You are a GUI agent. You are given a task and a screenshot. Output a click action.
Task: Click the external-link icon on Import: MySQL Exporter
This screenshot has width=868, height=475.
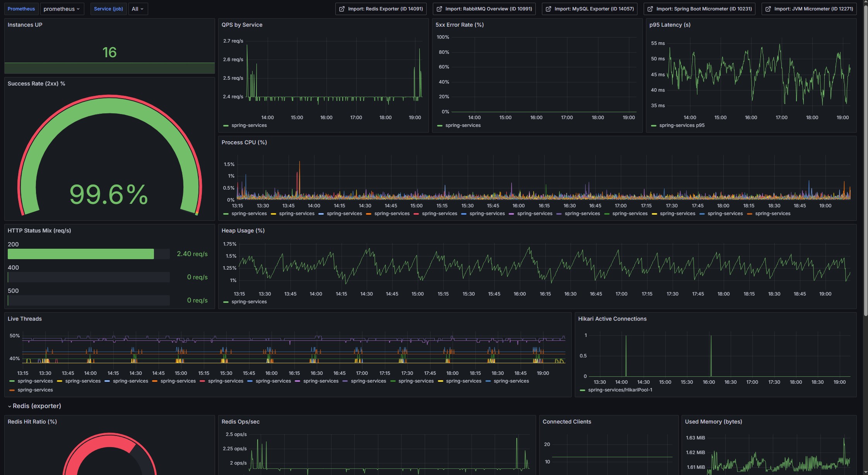pos(549,8)
